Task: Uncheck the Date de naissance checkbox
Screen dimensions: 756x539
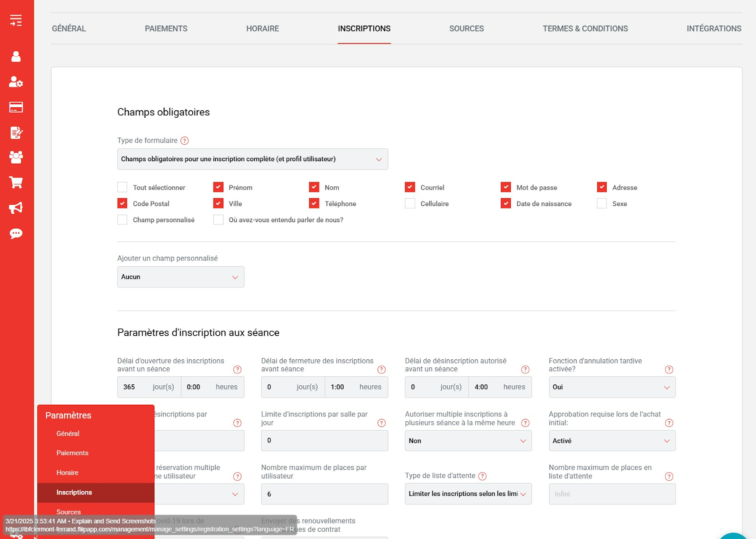Action: [x=506, y=203]
